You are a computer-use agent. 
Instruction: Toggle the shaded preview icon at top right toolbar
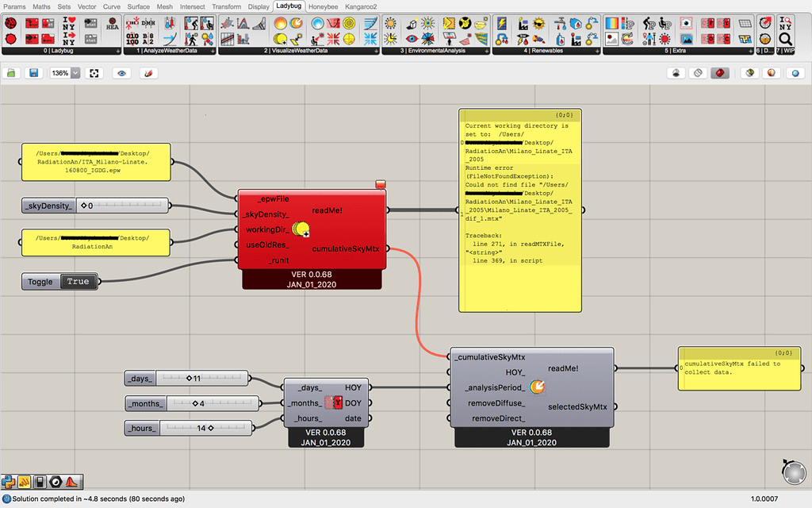tap(720, 72)
